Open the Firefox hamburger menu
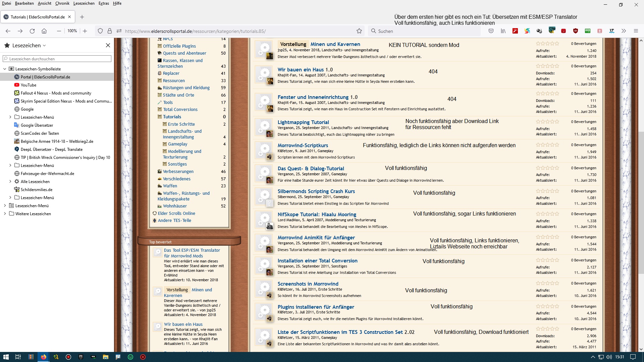644x362 pixels. 636,31
